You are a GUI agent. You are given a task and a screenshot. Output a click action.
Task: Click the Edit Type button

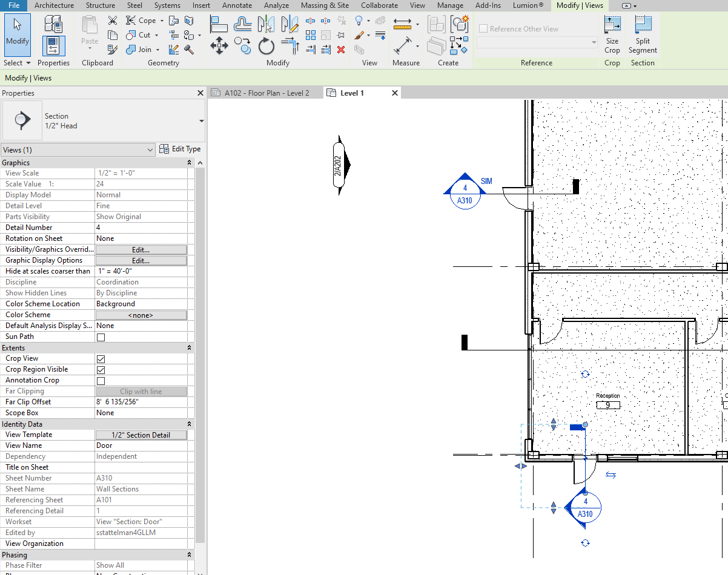[180, 149]
